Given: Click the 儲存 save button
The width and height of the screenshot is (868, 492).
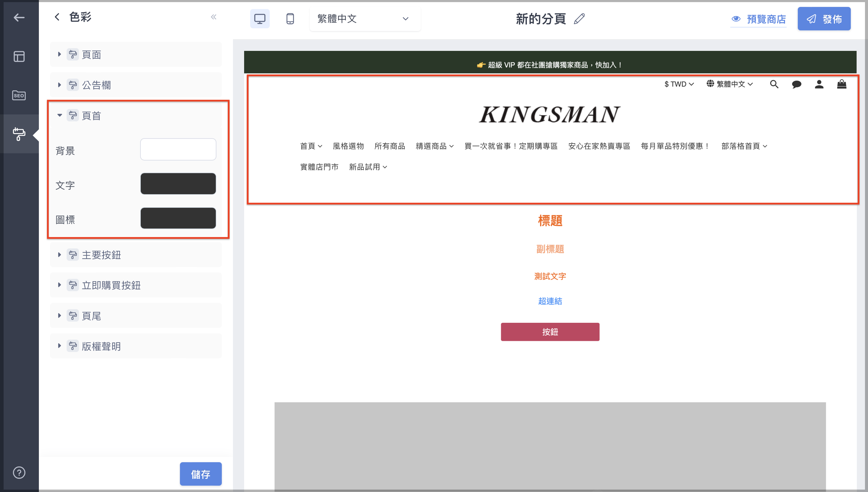Looking at the screenshot, I should pyautogui.click(x=200, y=474).
